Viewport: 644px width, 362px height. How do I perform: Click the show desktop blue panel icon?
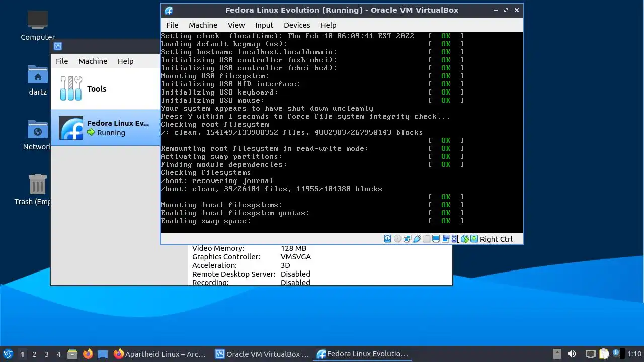(103, 354)
